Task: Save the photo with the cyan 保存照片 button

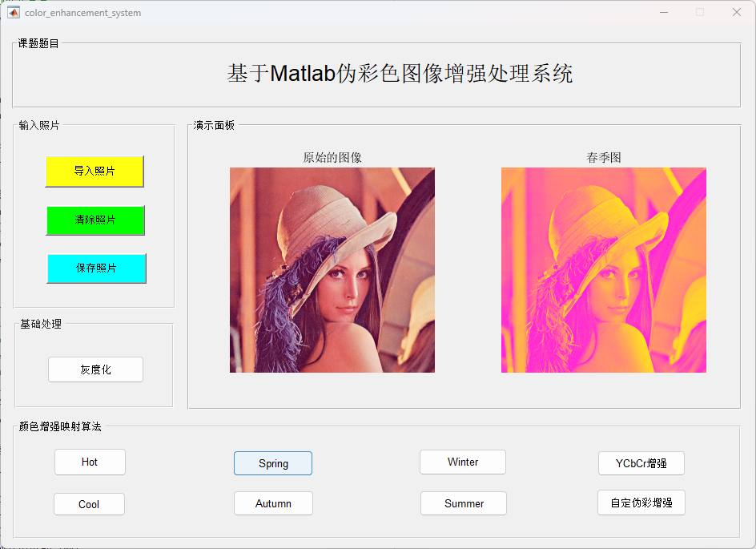Action: pos(96,268)
